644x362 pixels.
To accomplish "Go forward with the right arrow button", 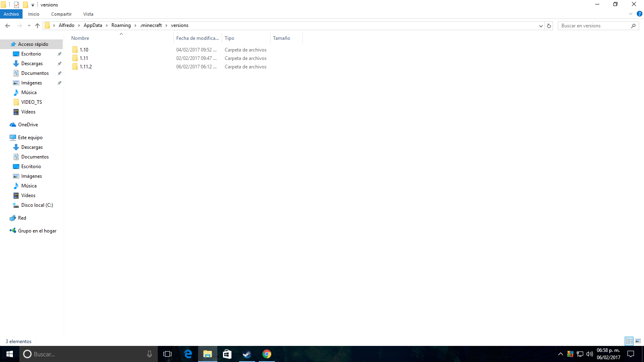I will click(x=19, y=26).
